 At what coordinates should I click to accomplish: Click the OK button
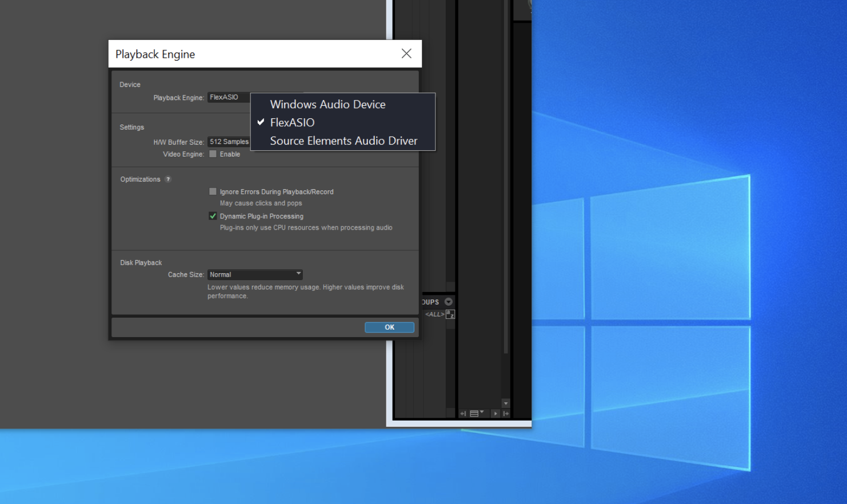[x=389, y=327]
